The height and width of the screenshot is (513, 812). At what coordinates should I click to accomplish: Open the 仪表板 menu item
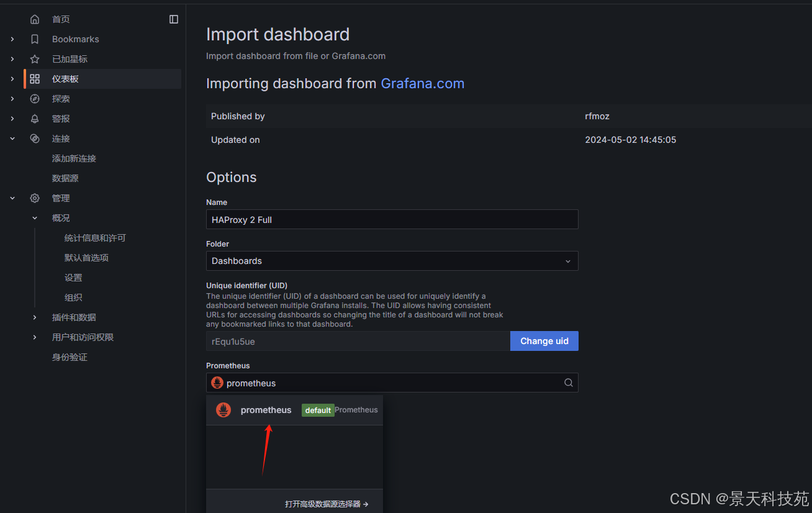[x=65, y=79]
